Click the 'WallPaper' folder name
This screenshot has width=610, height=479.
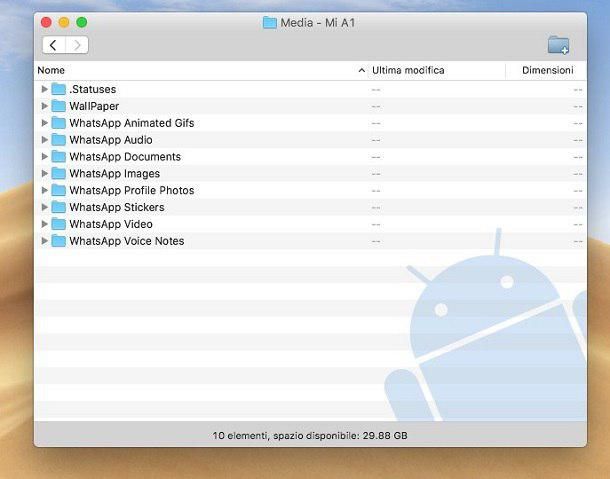point(94,106)
